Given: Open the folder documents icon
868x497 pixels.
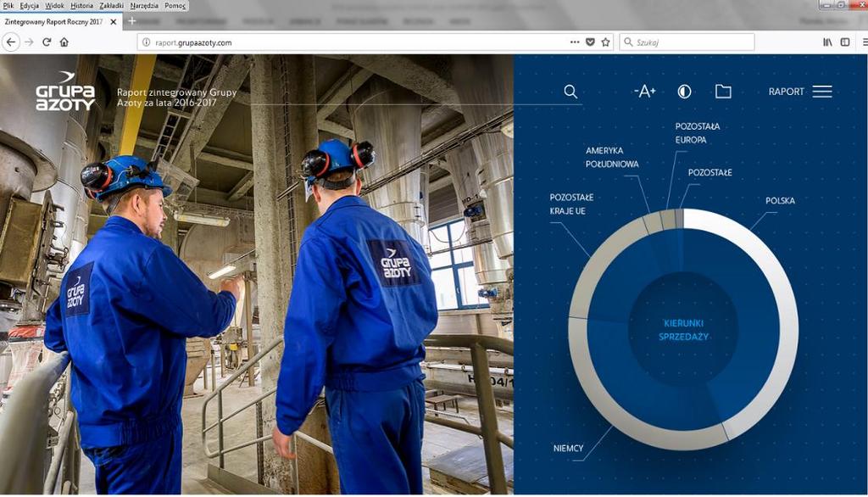Looking at the screenshot, I should (x=723, y=92).
